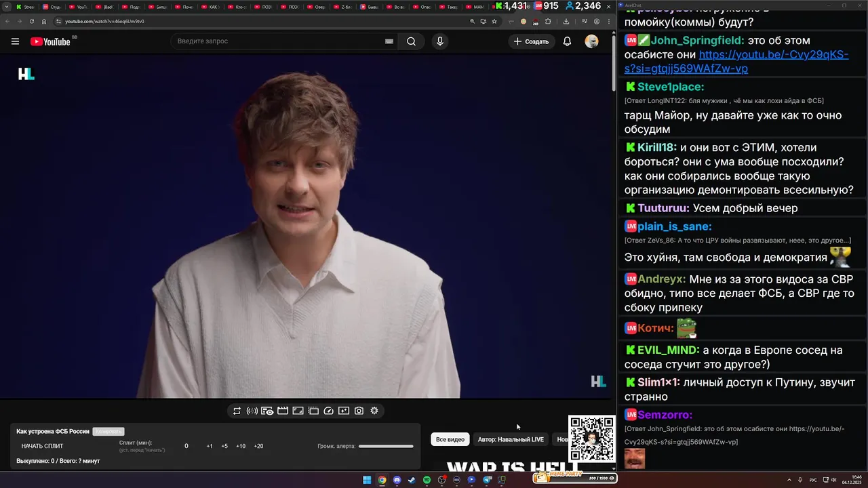Open the video toolbar settings gear
The image size is (868, 488).
374,411
